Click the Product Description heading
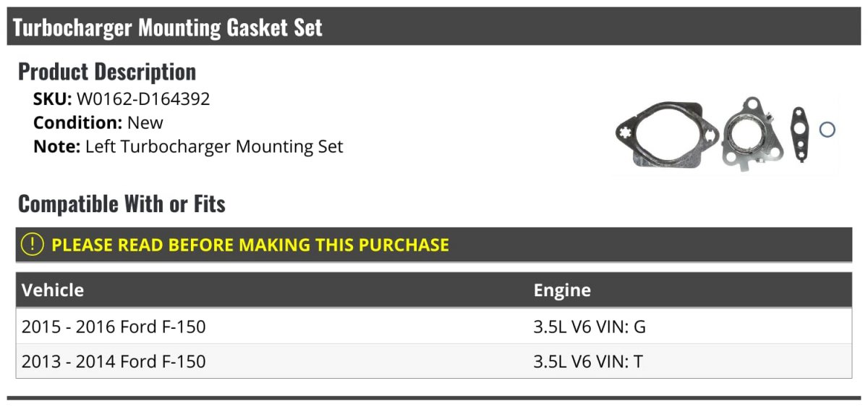 pos(107,72)
